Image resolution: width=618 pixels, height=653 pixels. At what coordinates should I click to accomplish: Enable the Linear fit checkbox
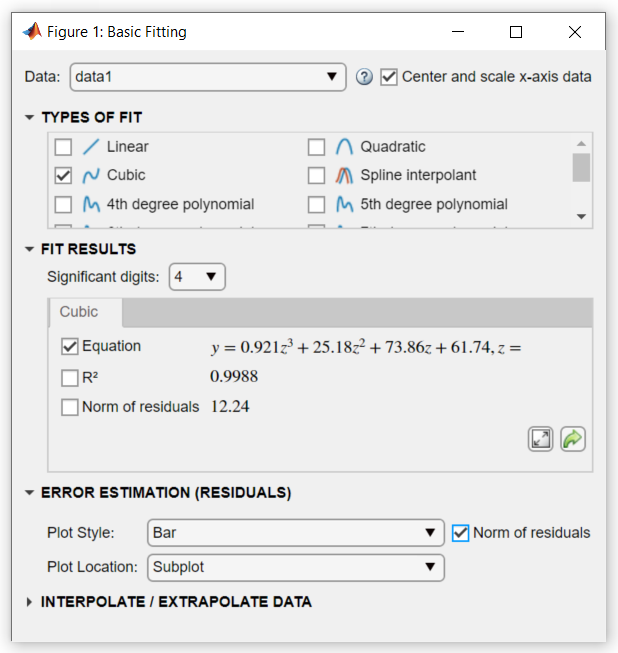[x=64, y=147]
